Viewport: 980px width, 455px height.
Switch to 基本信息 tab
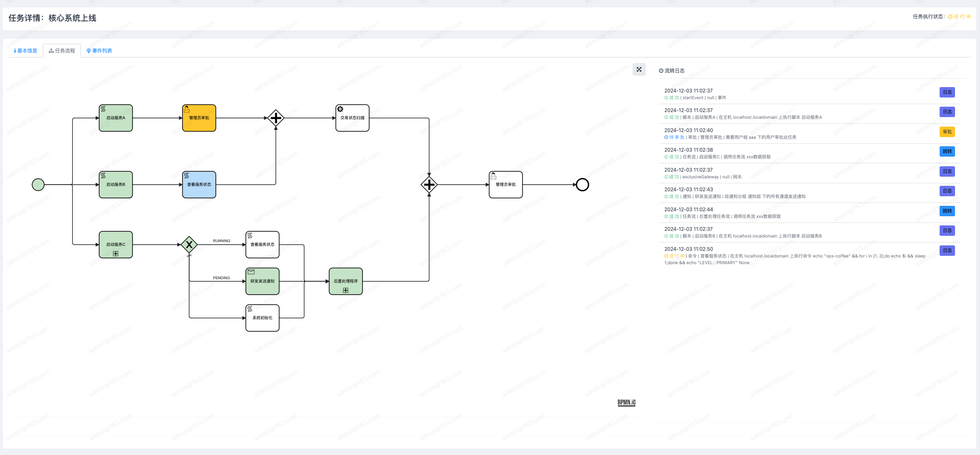(x=26, y=51)
